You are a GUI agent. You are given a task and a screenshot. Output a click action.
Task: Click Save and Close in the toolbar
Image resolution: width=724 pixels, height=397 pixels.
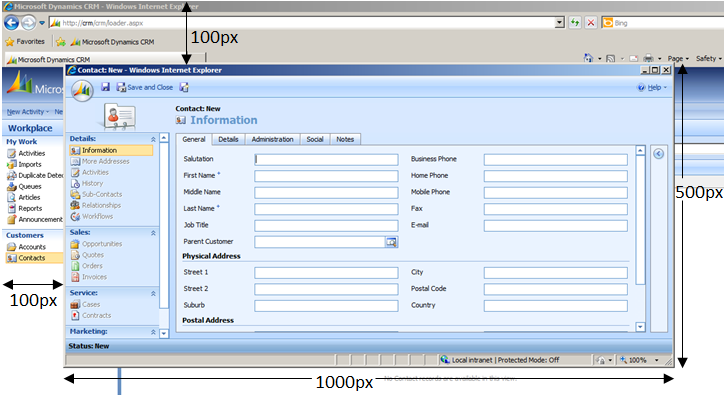[x=145, y=87]
